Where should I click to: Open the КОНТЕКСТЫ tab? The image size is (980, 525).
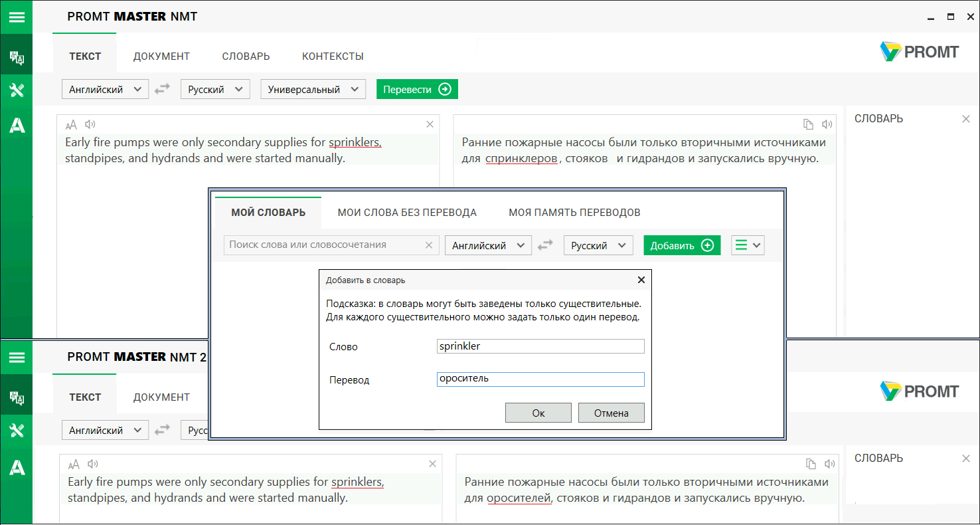333,56
